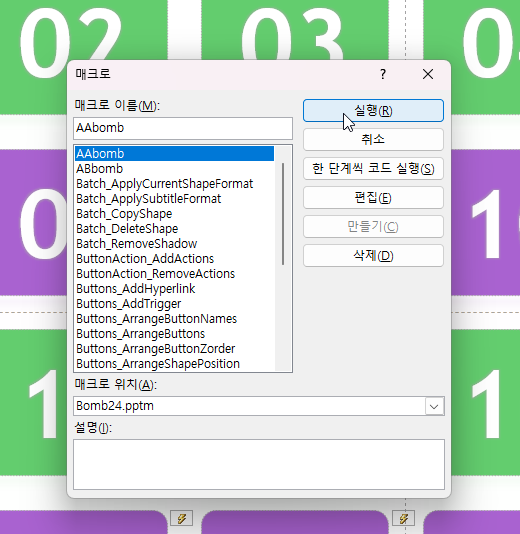This screenshot has width=520, height=534.
Task: Select Buttons_ArrangeButtonNames macro
Action: (x=174, y=318)
